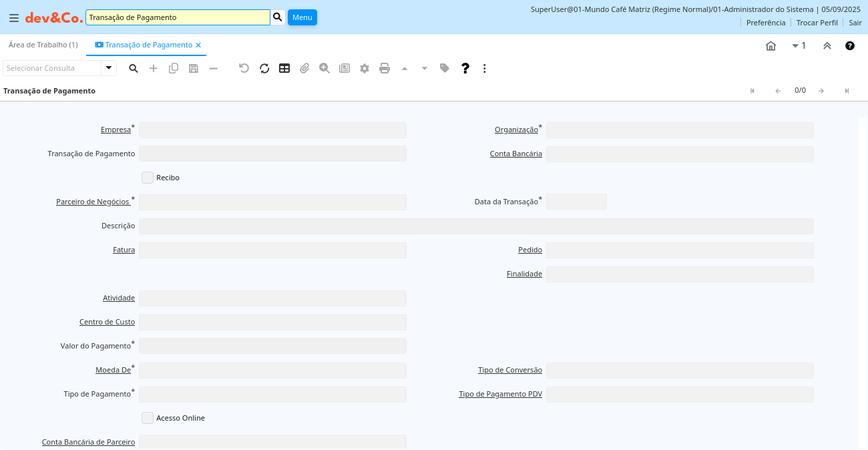868x450 pixels.
Task: Open the more options vertical dots menu
Action: click(x=485, y=68)
